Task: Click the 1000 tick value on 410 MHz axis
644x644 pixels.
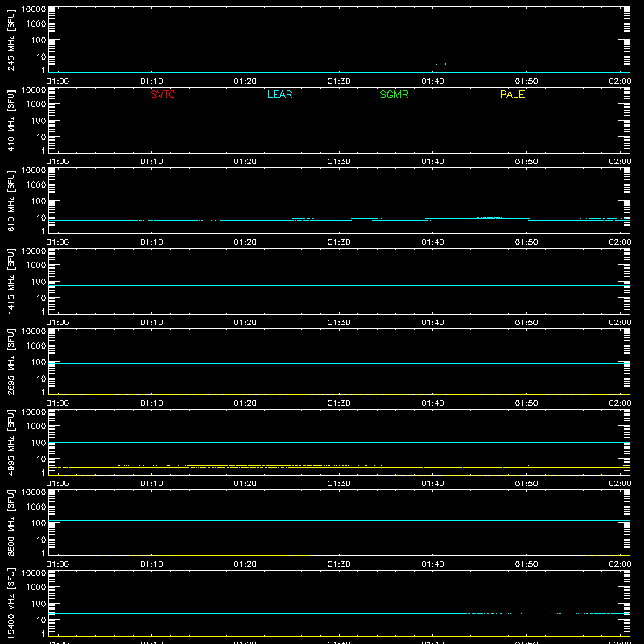Action: (x=36, y=104)
